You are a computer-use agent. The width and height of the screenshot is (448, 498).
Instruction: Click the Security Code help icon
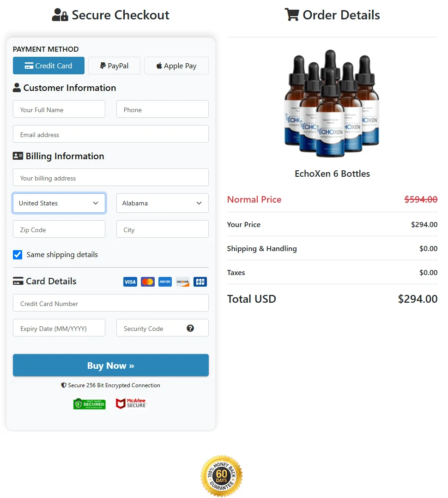[190, 328]
